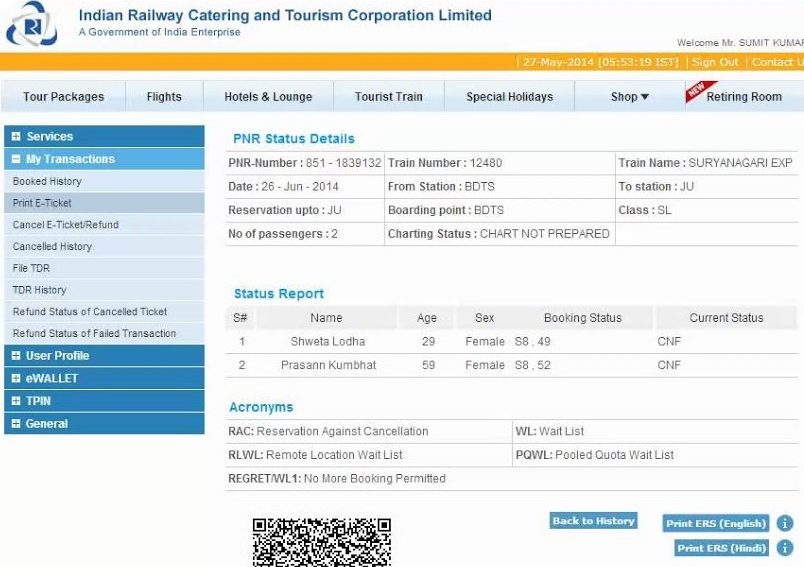Click PQWL Pooled Quota Wait List text
This screenshot has width=804, height=567.
point(594,455)
